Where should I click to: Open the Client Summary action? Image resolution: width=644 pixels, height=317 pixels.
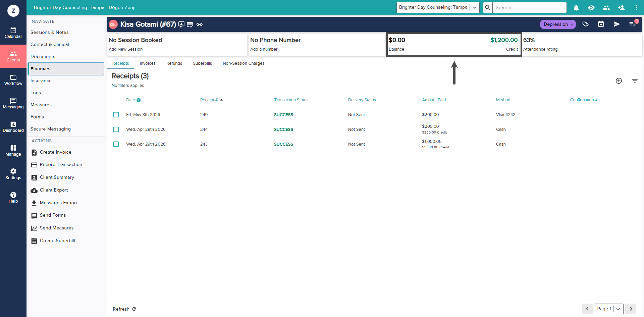(53, 177)
